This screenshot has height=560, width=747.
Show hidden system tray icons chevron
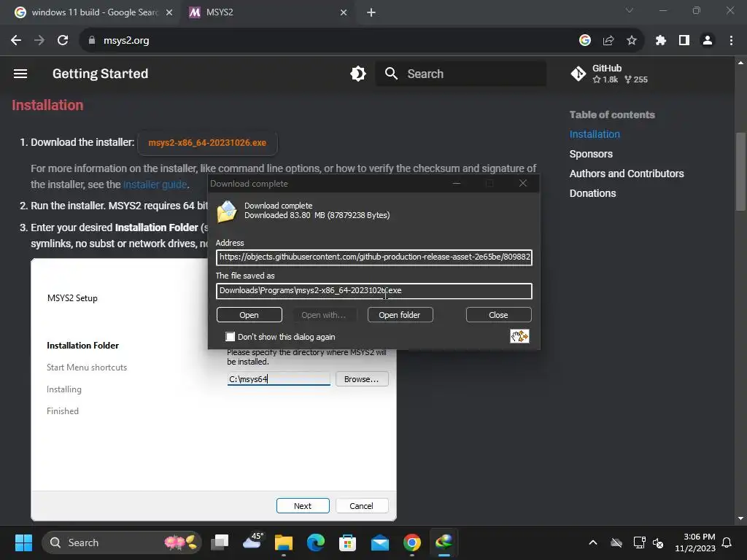[x=593, y=542]
